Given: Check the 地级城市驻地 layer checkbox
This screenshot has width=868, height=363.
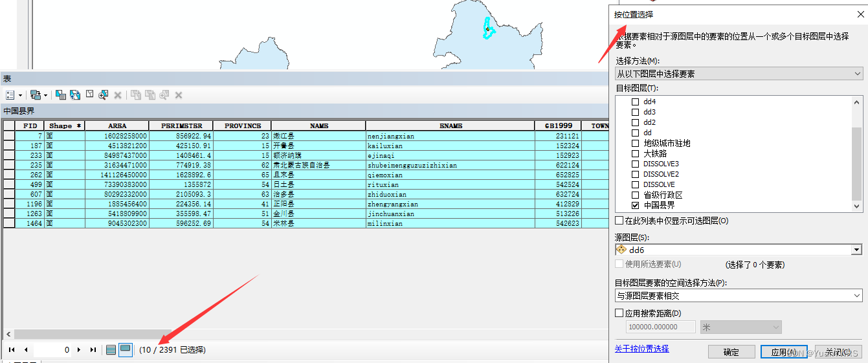Looking at the screenshot, I should pyautogui.click(x=635, y=143).
